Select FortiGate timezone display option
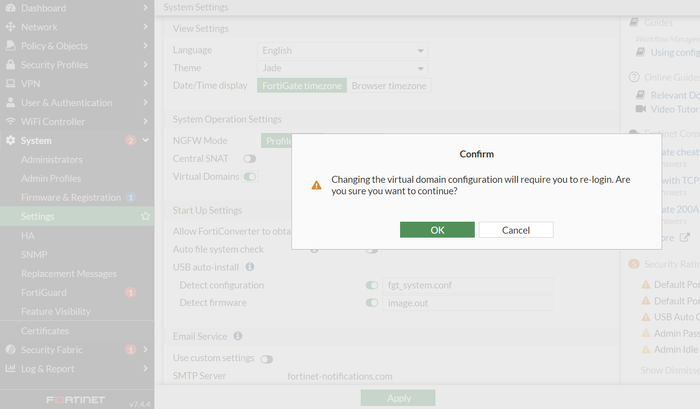The width and height of the screenshot is (700, 409). coord(302,86)
